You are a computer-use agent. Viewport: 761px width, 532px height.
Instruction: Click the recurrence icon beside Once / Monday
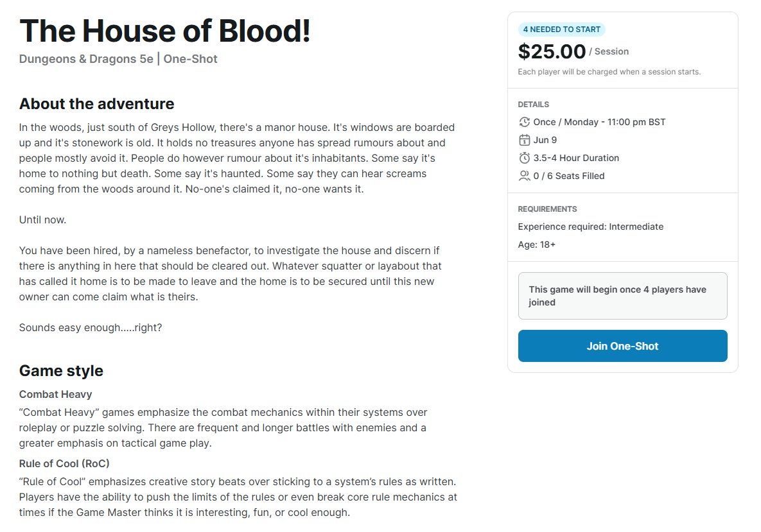[x=524, y=122]
